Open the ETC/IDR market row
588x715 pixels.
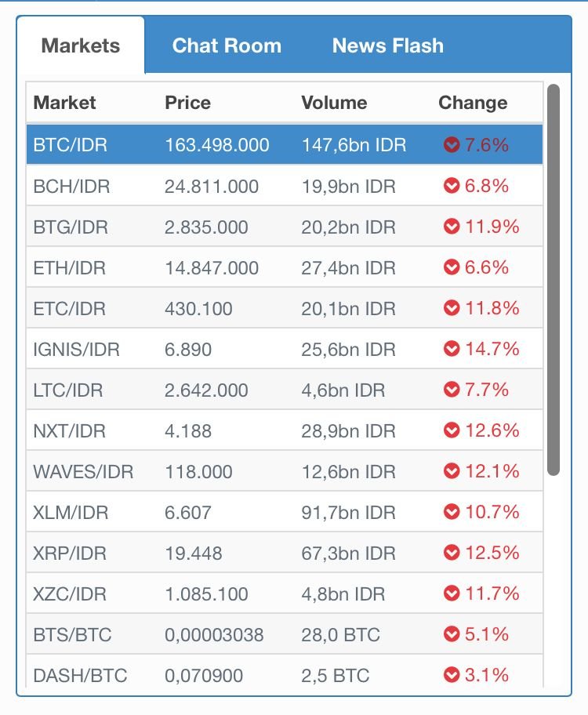[285, 308]
